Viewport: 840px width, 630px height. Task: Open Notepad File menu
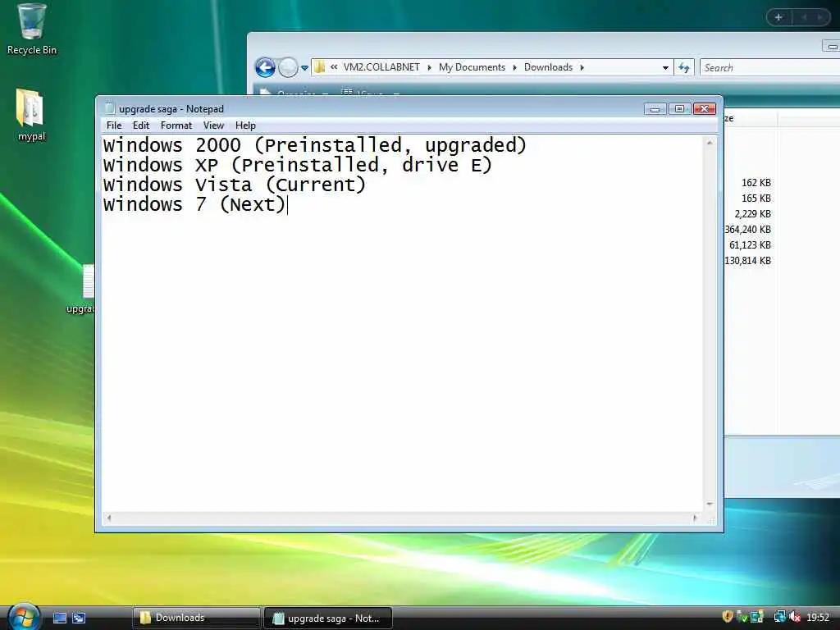tap(114, 126)
